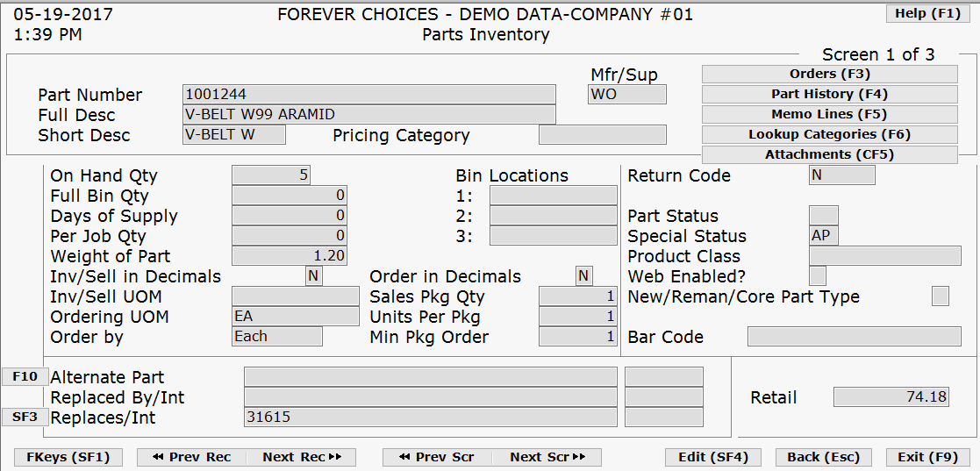Open Part History (F4)
This screenshot has width=980, height=471.
pos(829,95)
